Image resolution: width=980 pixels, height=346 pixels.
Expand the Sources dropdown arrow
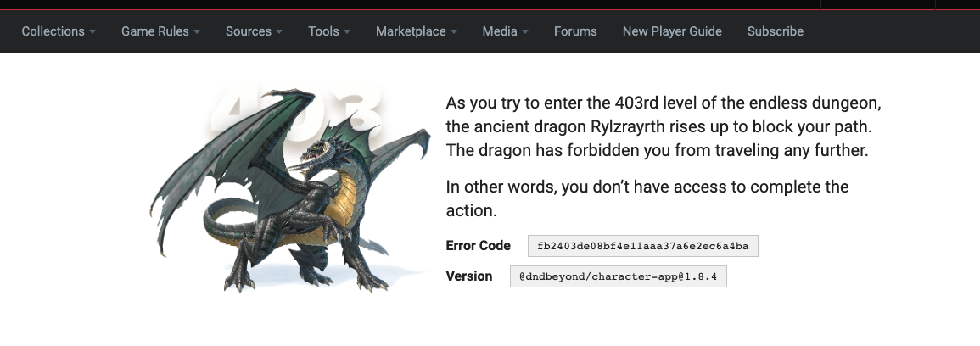tap(279, 32)
